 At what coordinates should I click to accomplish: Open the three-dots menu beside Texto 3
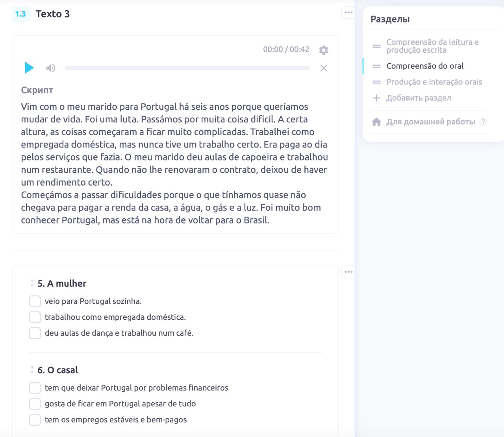(x=348, y=13)
